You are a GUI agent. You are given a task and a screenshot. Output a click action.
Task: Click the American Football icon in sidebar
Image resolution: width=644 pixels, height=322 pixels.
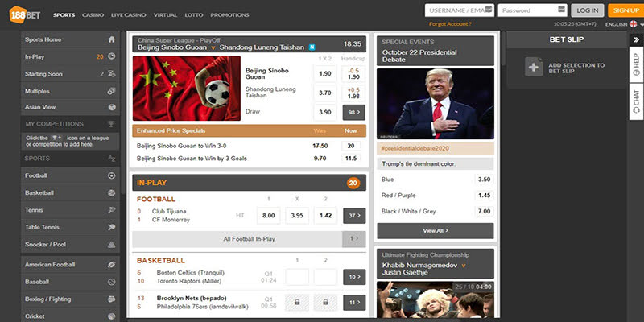coord(111,264)
